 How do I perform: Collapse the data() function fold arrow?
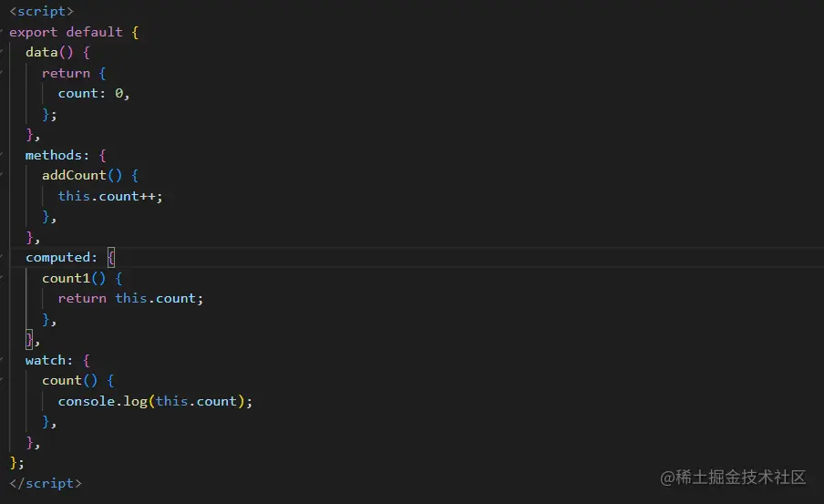[2, 52]
